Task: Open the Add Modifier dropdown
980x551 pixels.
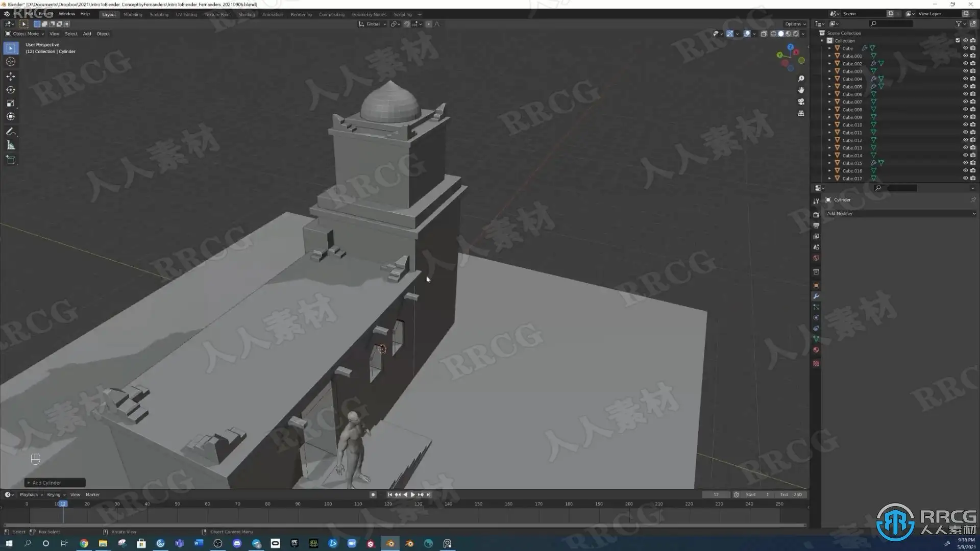Action: pos(900,214)
